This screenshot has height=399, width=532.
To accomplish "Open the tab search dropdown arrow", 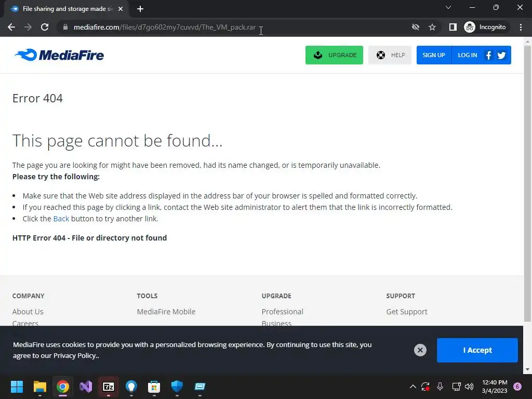I will click(448, 7).
